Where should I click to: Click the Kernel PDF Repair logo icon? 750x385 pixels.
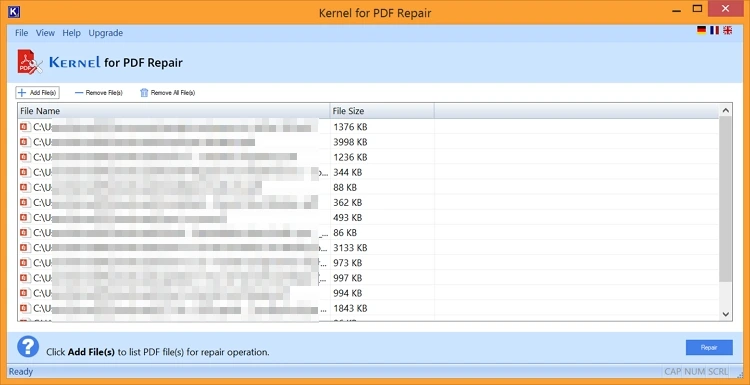pyautogui.click(x=30, y=62)
